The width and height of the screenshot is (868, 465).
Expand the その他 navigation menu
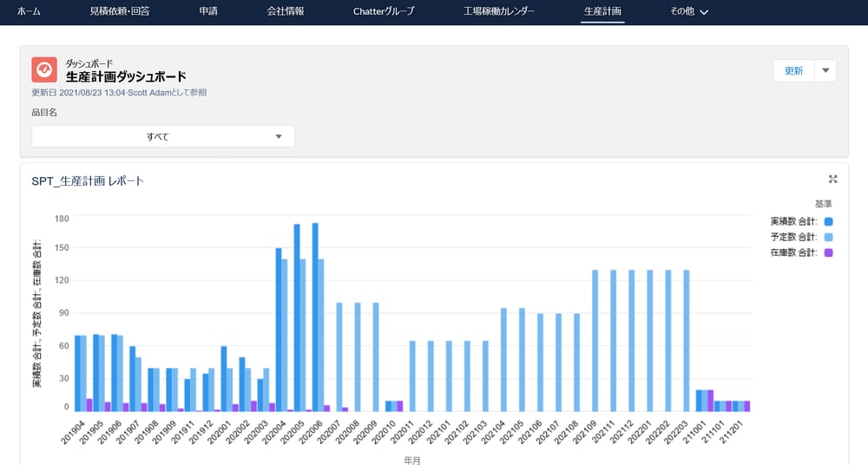689,12
